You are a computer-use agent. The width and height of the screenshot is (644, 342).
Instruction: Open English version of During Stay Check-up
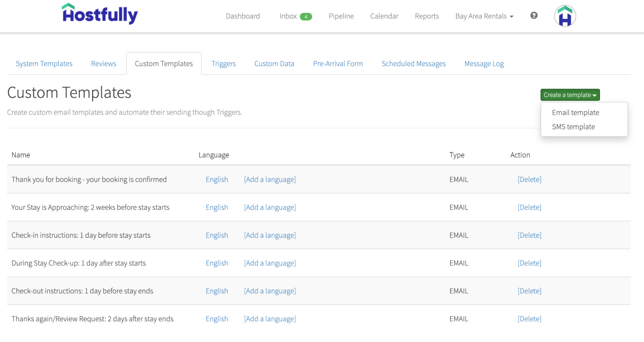tap(216, 263)
